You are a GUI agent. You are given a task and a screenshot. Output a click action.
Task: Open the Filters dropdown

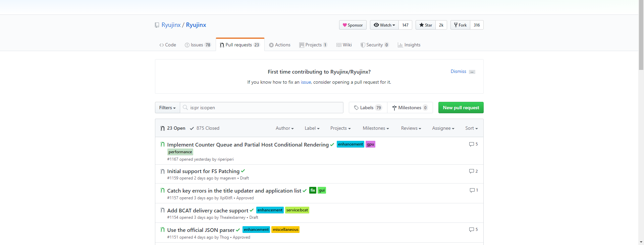167,108
